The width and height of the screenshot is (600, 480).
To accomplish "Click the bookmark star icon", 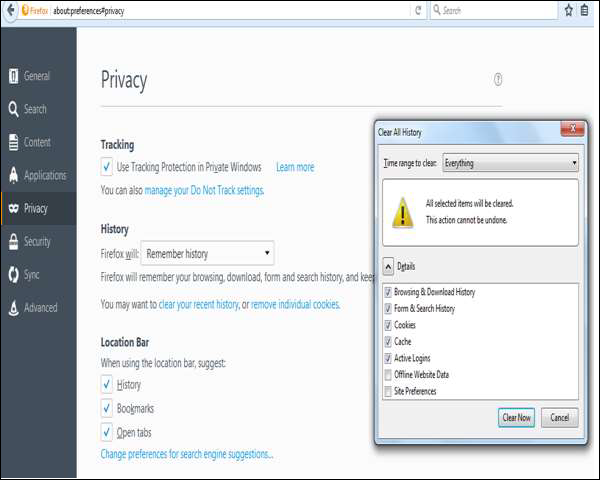I will [569, 10].
